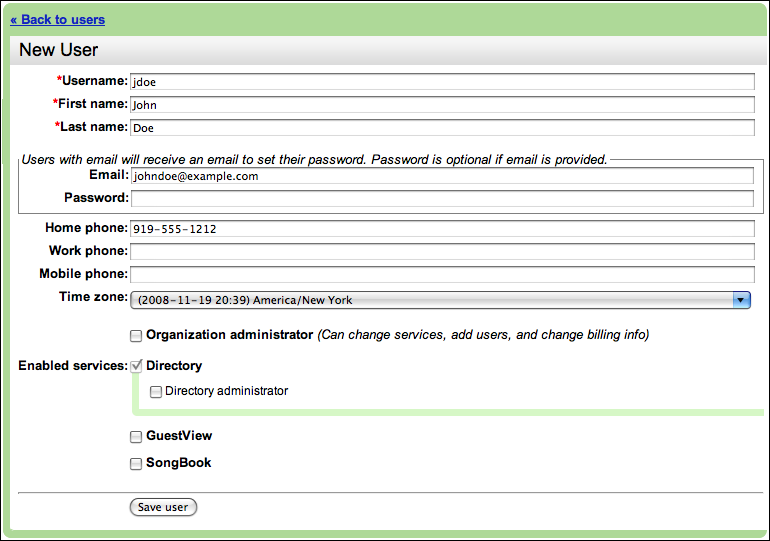Screen dimensions: 770x541
Task: Click the Username field containing jdoe
Action: [442, 81]
